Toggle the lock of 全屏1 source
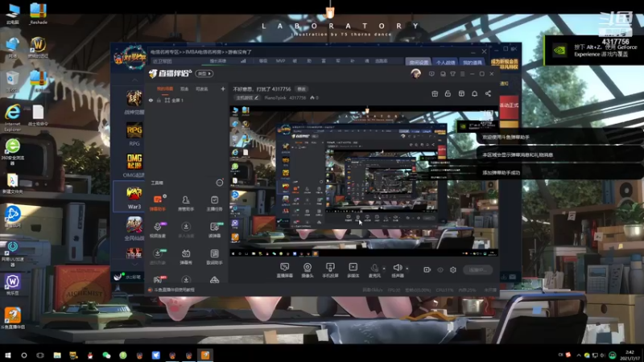The image size is (644, 362). 159,100
